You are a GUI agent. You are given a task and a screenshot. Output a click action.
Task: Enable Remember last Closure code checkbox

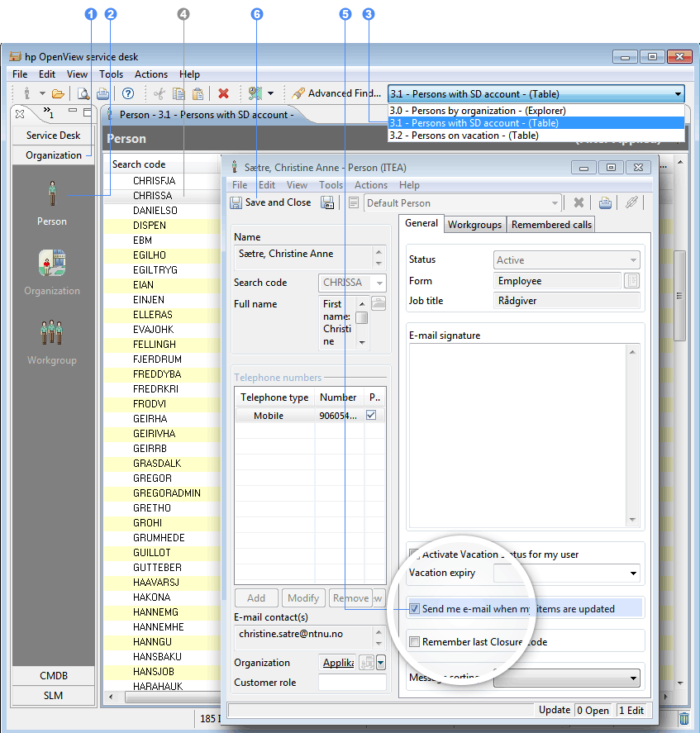point(415,642)
